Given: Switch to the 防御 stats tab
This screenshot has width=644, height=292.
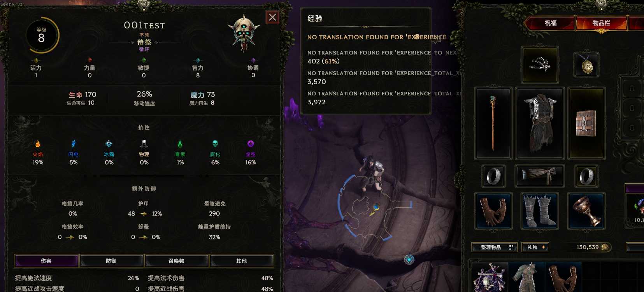Looking at the screenshot, I should 111,261.
